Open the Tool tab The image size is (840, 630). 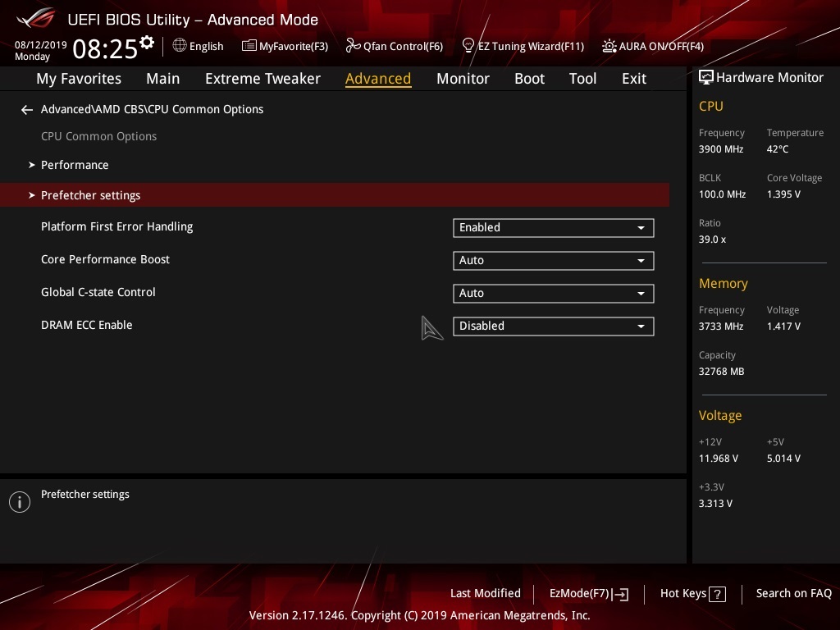click(582, 79)
